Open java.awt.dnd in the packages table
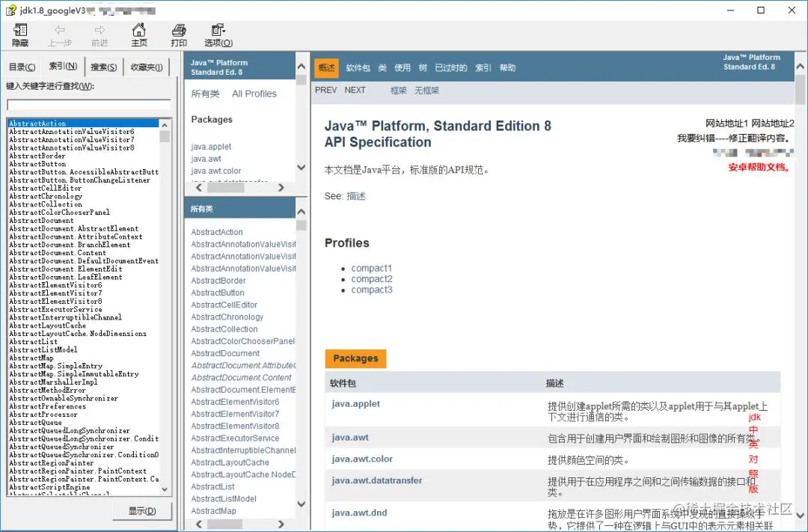808x532 pixels. 359,513
